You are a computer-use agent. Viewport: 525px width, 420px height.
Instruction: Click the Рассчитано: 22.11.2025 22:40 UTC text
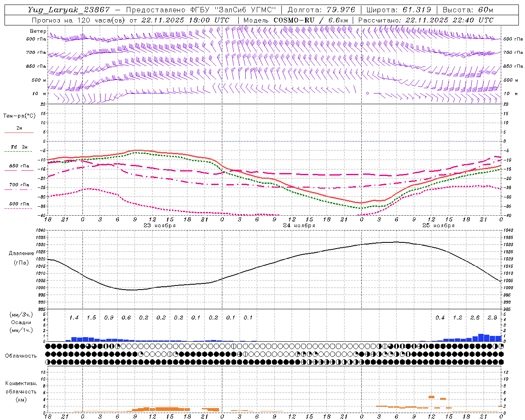(426, 20)
